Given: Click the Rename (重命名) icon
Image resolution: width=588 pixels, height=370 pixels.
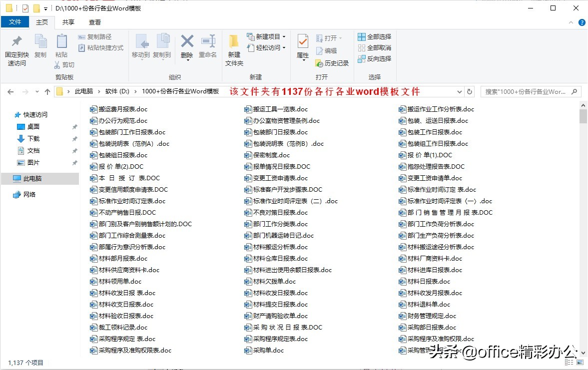Looking at the screenshot, I should tap(208, 41).
